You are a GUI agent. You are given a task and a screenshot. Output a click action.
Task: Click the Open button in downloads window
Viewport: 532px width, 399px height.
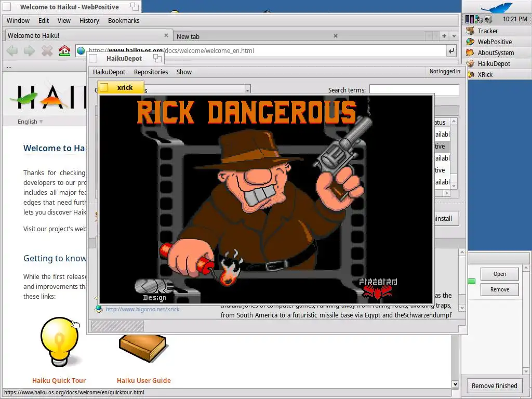click(499, 274)
